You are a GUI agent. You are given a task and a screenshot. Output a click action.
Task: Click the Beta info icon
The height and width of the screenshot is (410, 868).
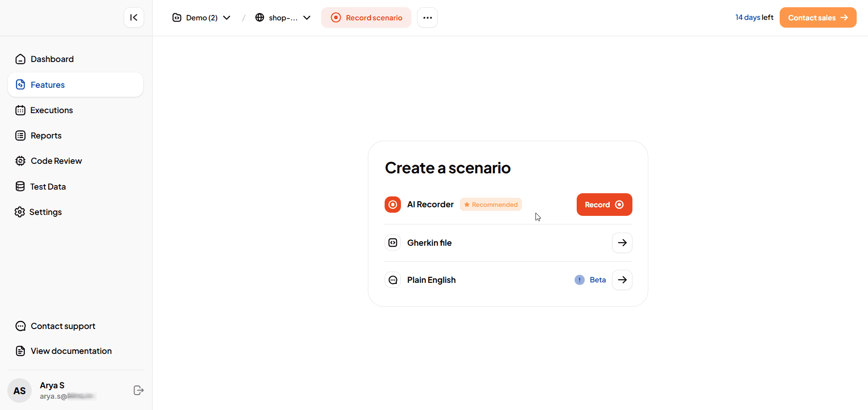pos(579,280)
